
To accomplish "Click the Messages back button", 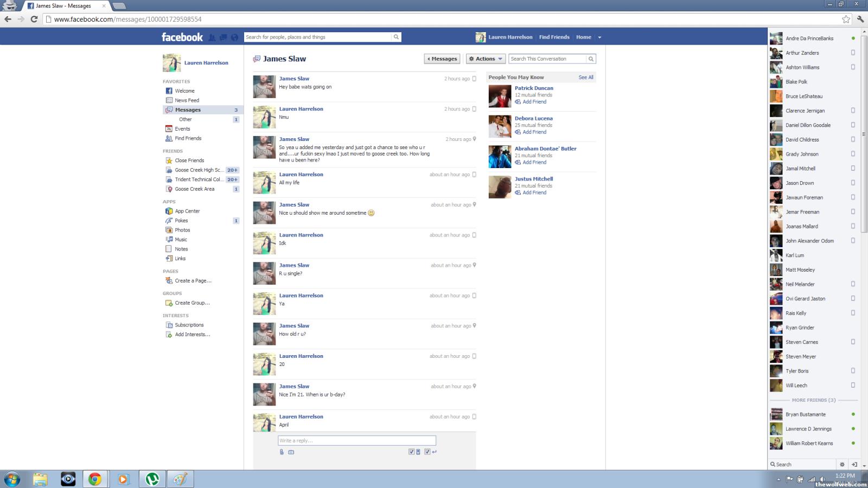I will point(442,59).
